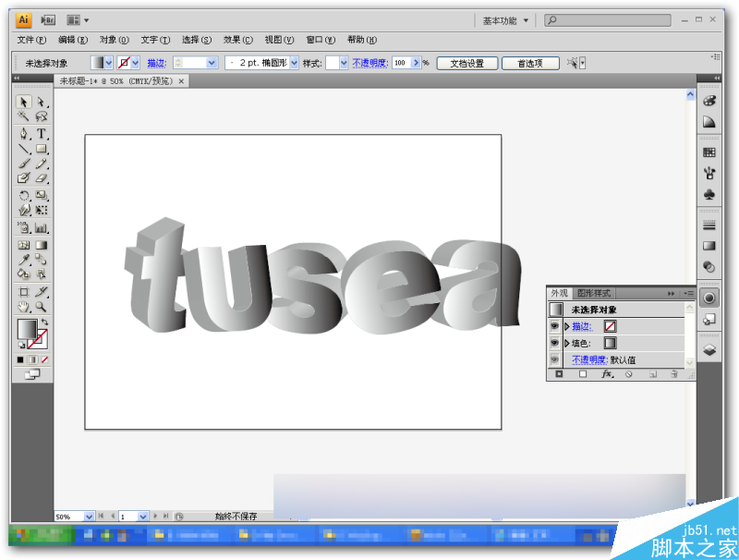739x560 pixels.
Task: Toggle visibility of the 填色 fill row
Action: tap(555, 342)
